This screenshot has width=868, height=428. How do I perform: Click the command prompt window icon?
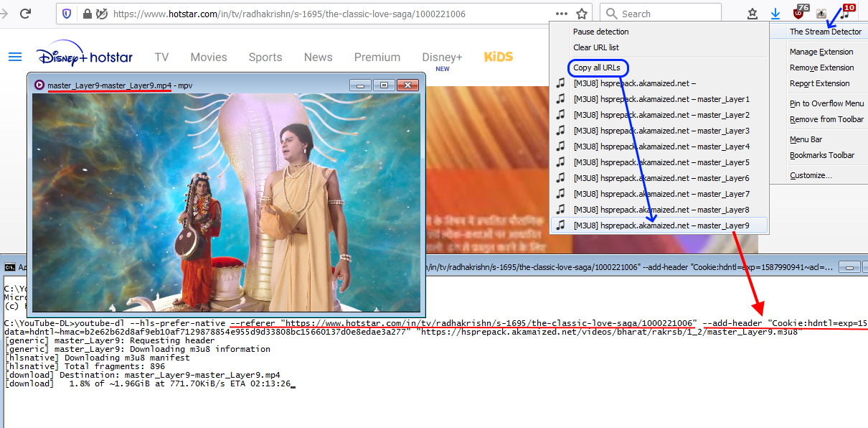[10, 267]
